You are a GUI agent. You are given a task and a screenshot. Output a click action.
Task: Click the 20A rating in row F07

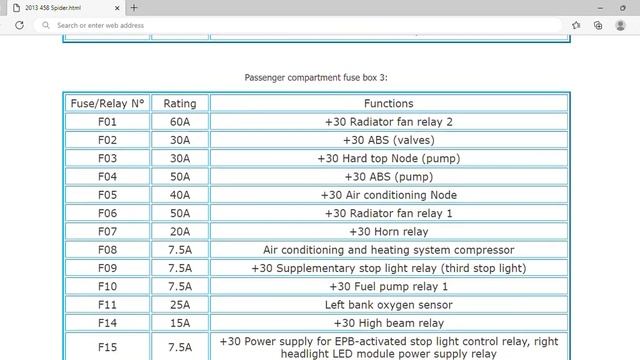coord(180,232)
